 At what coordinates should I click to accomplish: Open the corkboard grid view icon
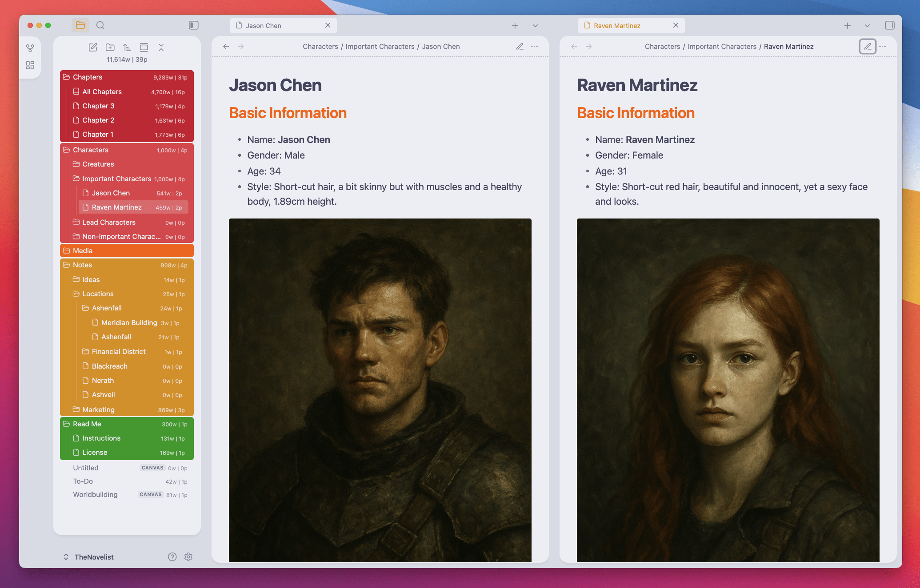point(30,65)
